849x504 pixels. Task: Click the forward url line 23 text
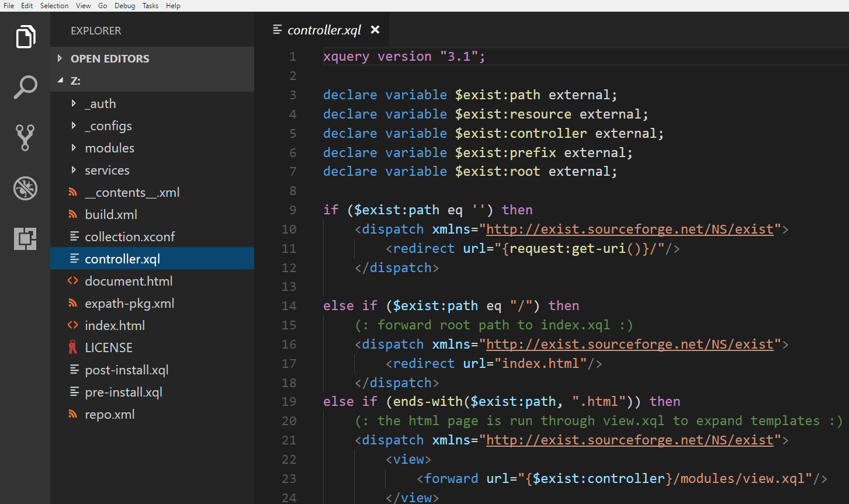tap(622, 478)
